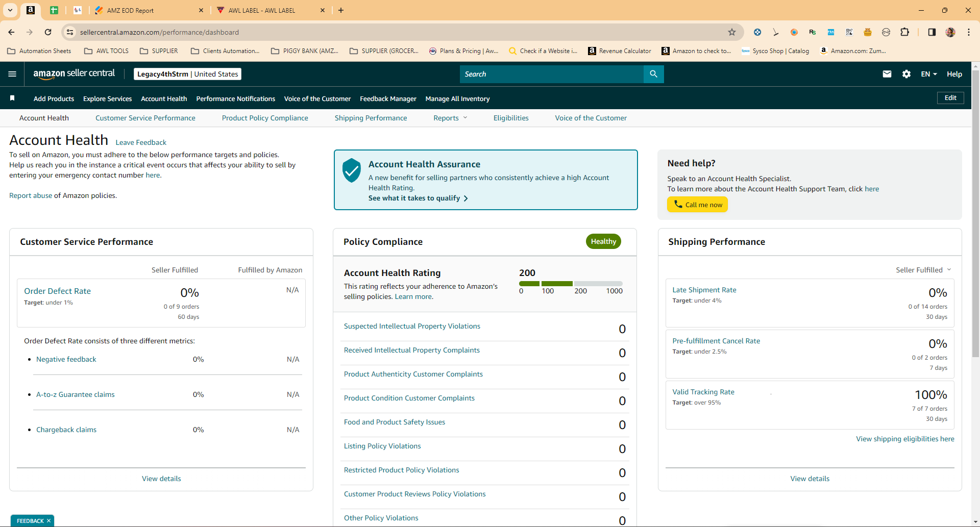Click the Edit button in menu bar
980x527 pixels.
click(x=950, y=98)
